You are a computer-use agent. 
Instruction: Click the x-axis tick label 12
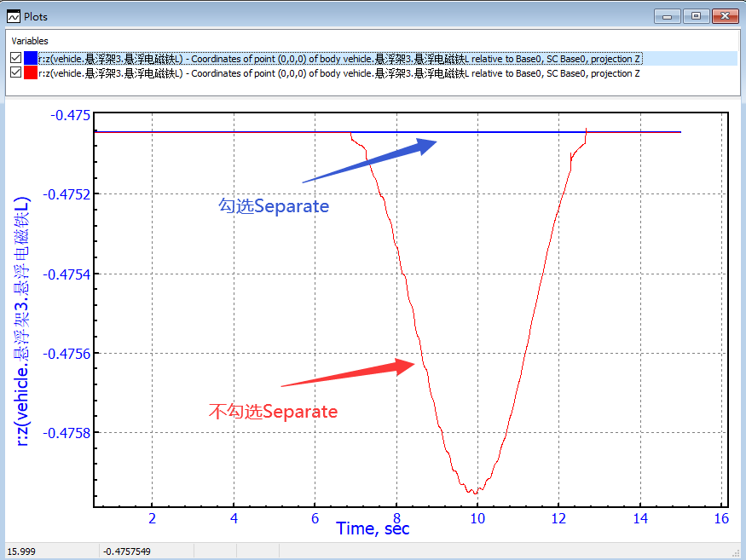559,518
